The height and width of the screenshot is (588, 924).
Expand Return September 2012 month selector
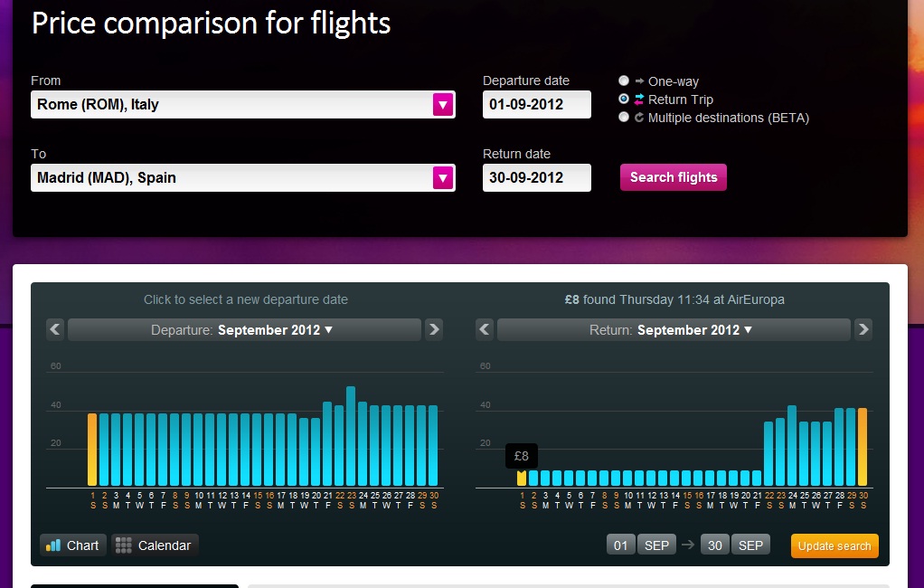point(674,329)
